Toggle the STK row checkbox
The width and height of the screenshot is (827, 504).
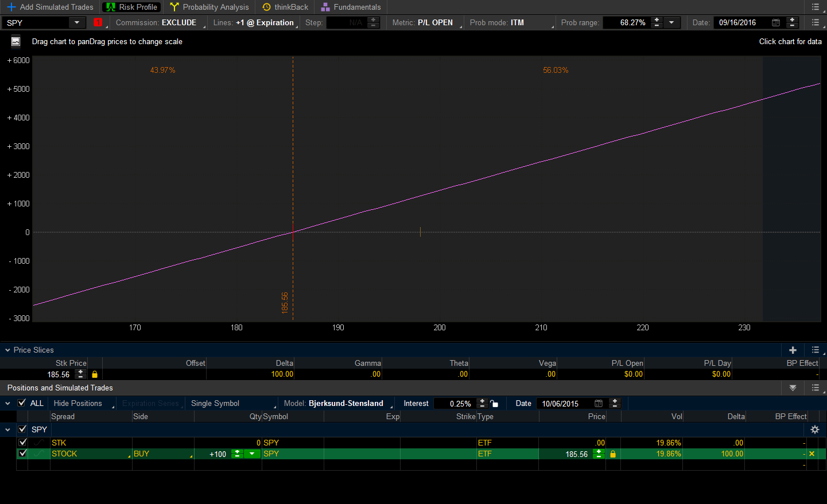click(x=22, y=442)
